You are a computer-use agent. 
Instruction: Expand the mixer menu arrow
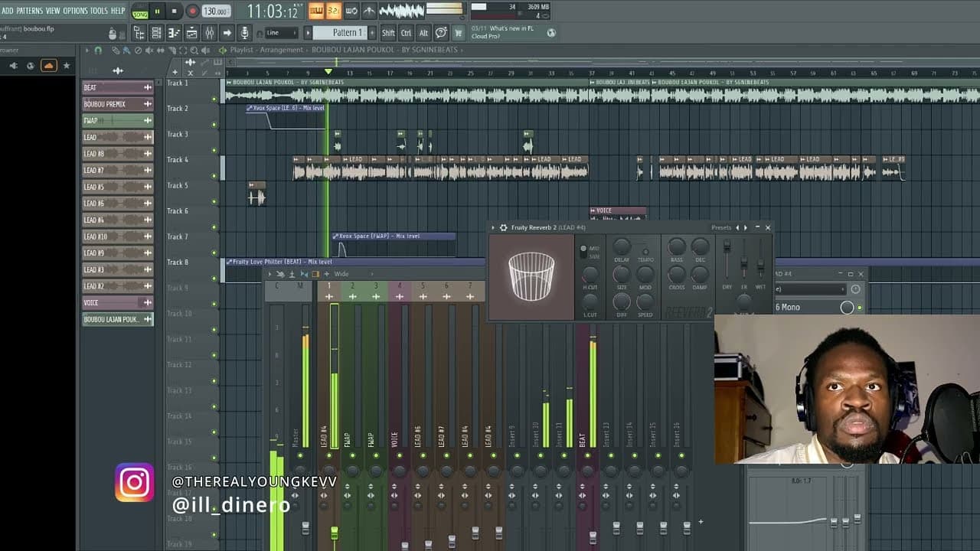point(269,274)
